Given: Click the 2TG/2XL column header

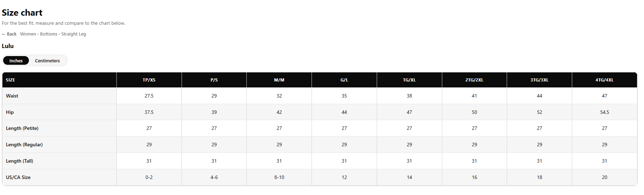Looking at the screenshot, I should pos(474,80).
